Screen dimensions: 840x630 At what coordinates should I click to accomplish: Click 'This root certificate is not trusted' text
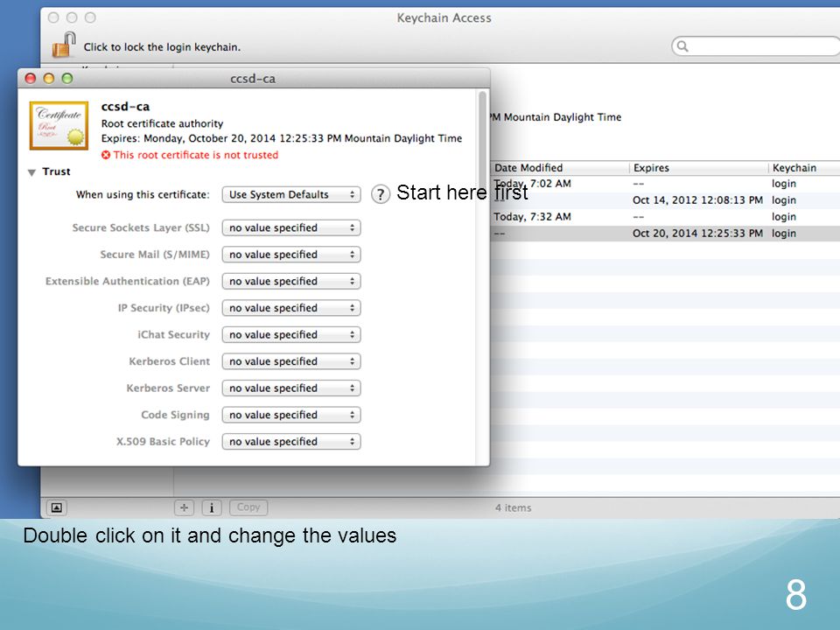(x=195, y=155)
